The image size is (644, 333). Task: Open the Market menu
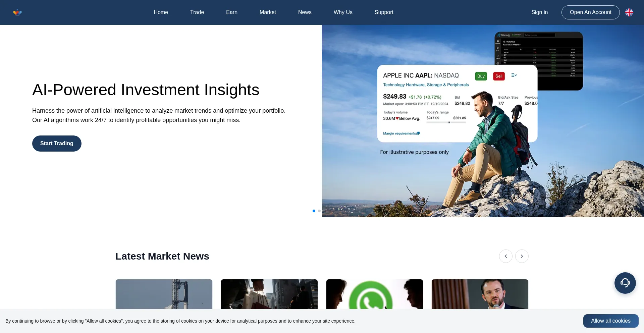point(268,12)
